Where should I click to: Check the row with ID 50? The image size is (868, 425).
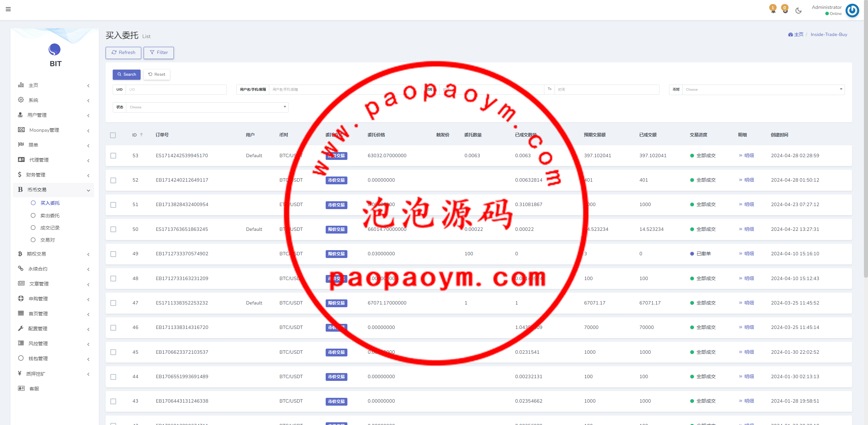(113, 229)
